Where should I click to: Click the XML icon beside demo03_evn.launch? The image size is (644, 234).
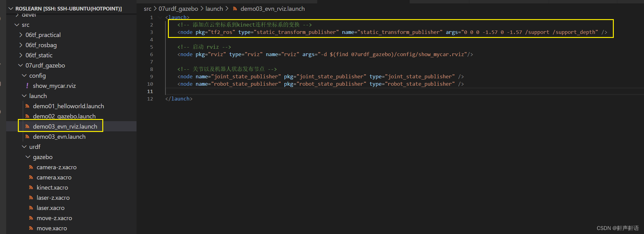tap(27, 137)
